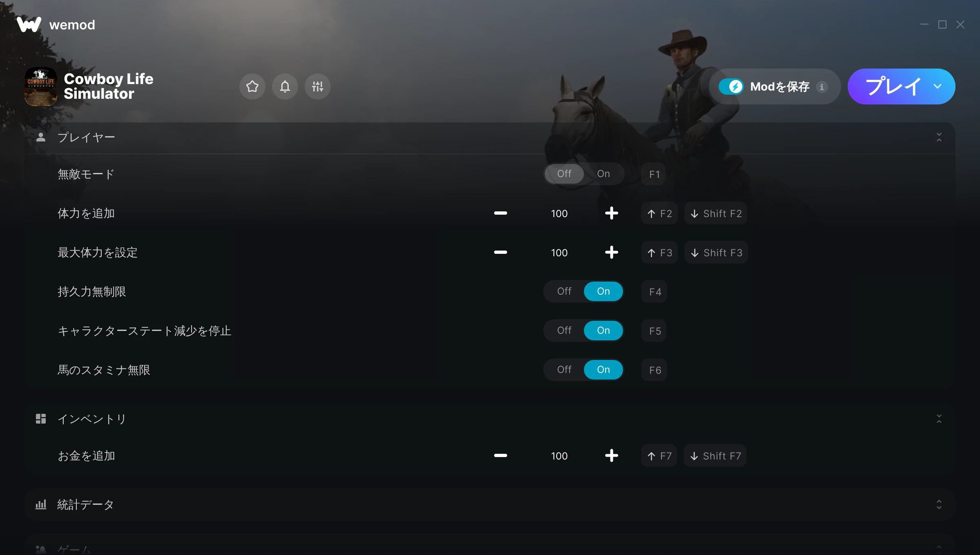Edit the Shift F2 hotkey binding
This screenshot has width=980, height=555.
(x=716, y=213)
